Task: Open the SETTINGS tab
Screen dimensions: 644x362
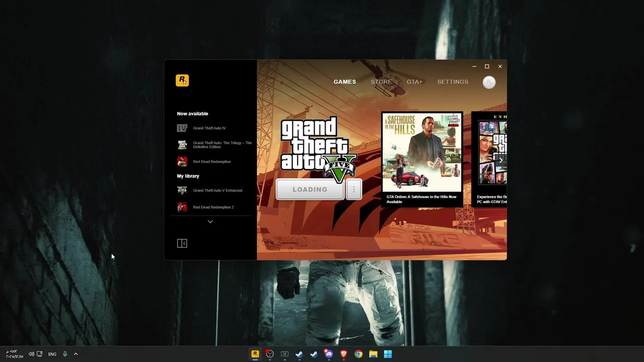Action: [453, 82]
